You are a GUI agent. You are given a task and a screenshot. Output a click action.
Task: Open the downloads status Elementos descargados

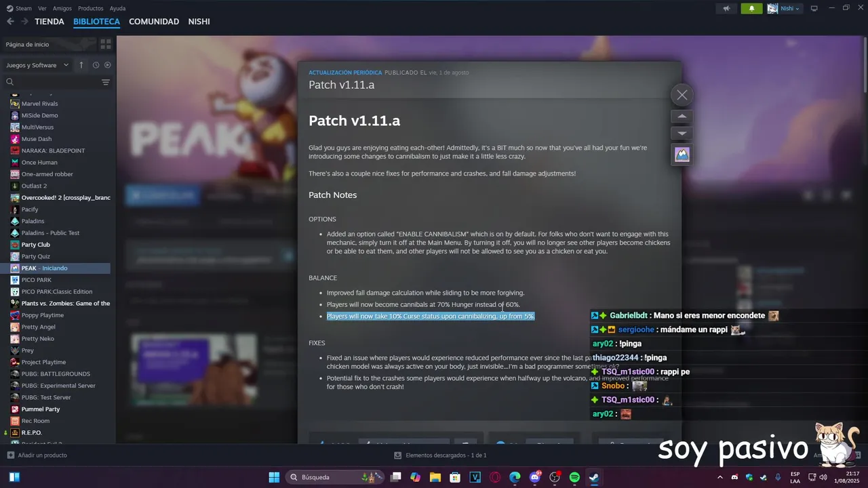pyautogui.click(x=440, y=455)
